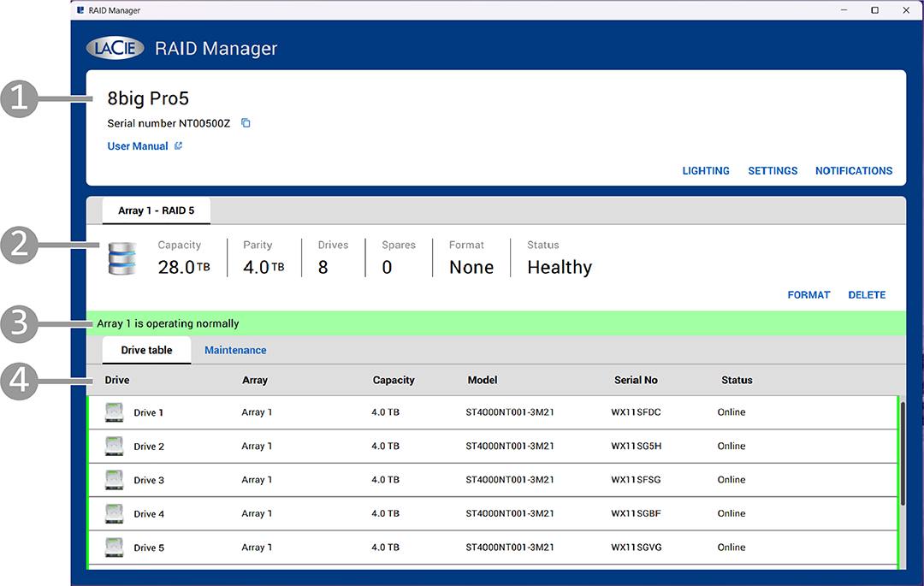Click Drive 3's model ST4000NT001-3M21
This screenshot has height=586, width=924.
[x=510, y=479]
